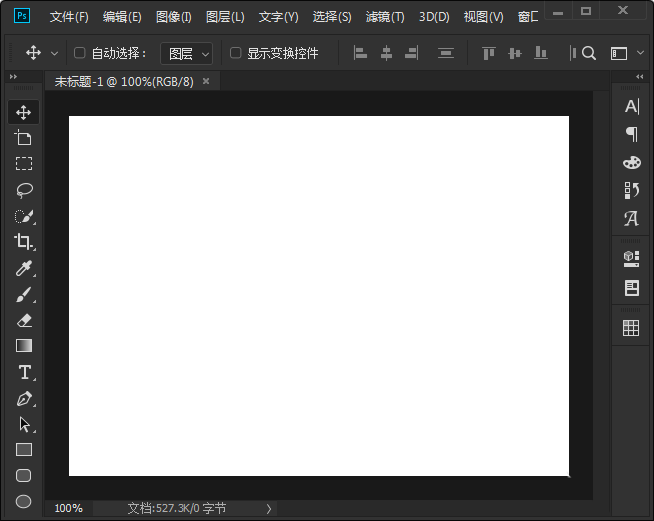Image resolution: width=654 pixels, height=521 pixels.
Task: Select the Move tool in the left toolbar
Action: click(x=23, y=112)
